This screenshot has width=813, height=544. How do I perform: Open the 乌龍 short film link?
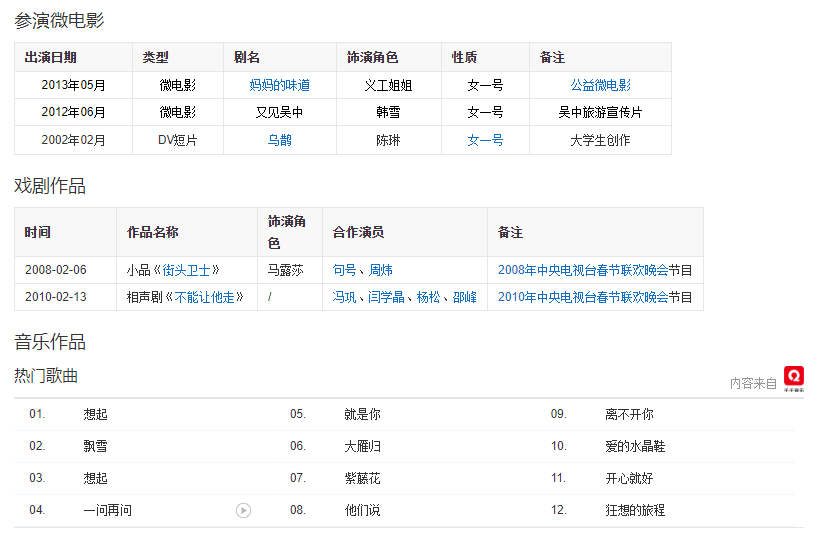[x=279, y=140]
